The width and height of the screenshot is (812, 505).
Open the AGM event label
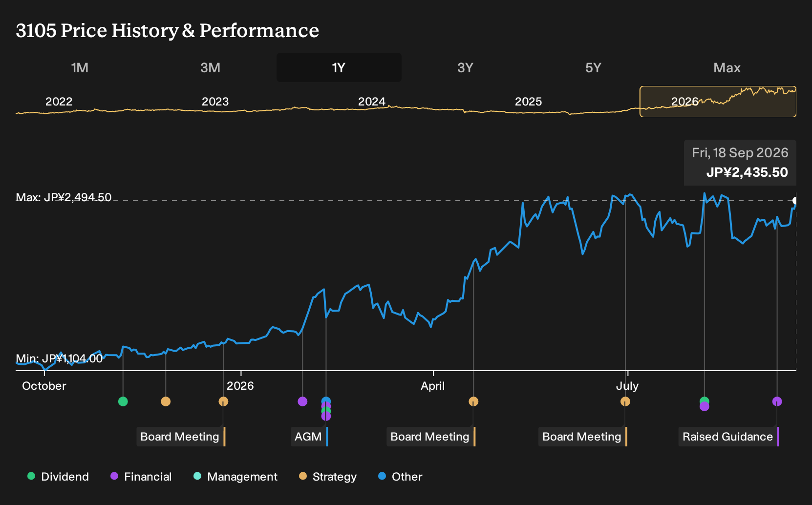309,437
